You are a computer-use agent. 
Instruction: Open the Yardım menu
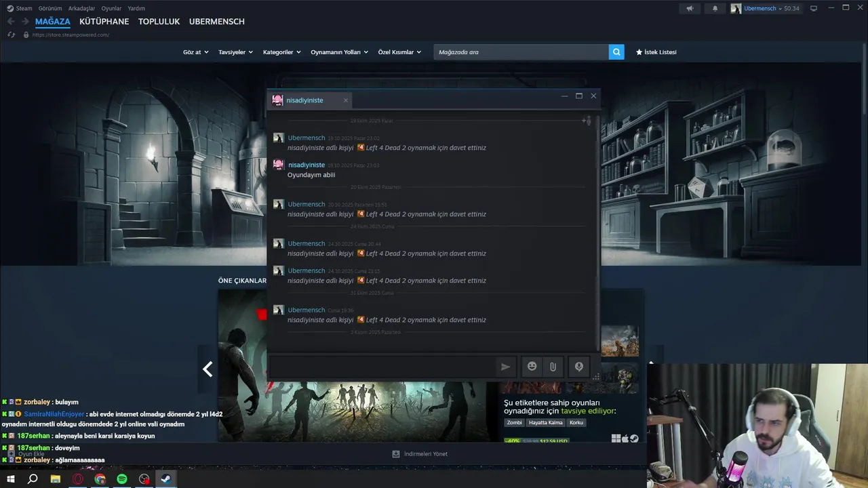[x=136, y=9]
